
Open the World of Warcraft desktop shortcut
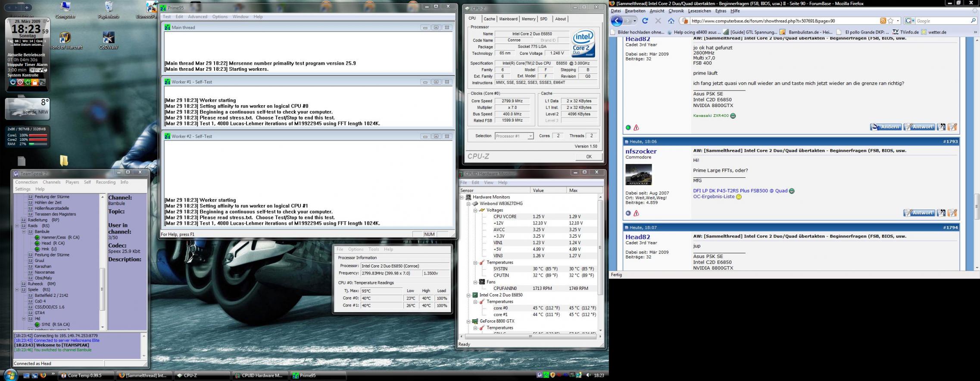point(65,40)
